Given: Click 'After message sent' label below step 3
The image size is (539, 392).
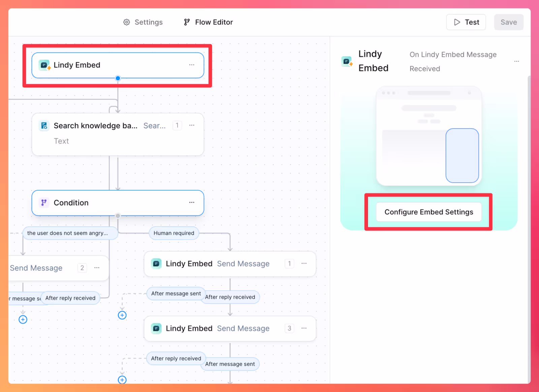Looking at the screenshot, I should [231, 364].
